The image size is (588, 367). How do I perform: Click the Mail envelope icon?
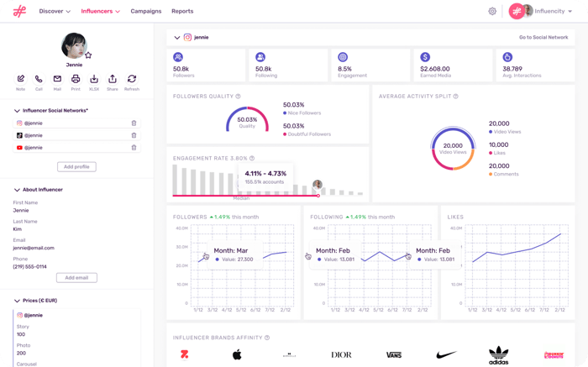[x=57, y=79]
